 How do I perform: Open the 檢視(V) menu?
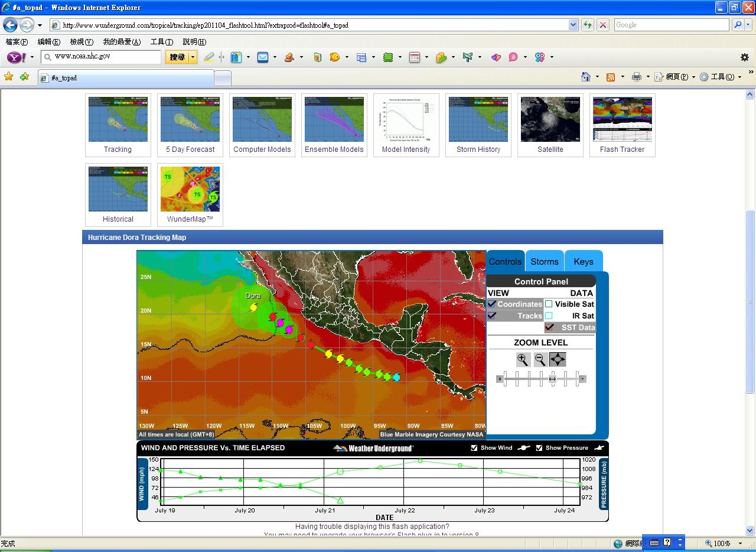(x=82, y=41)
